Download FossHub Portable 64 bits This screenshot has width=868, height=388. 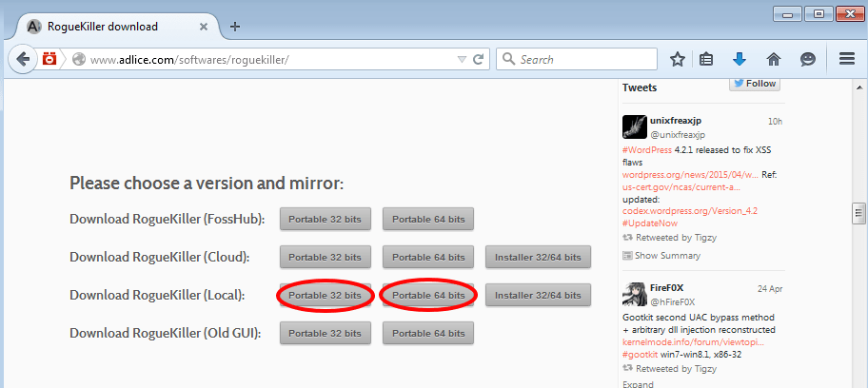pyautogui.click(x=428, y=219)
